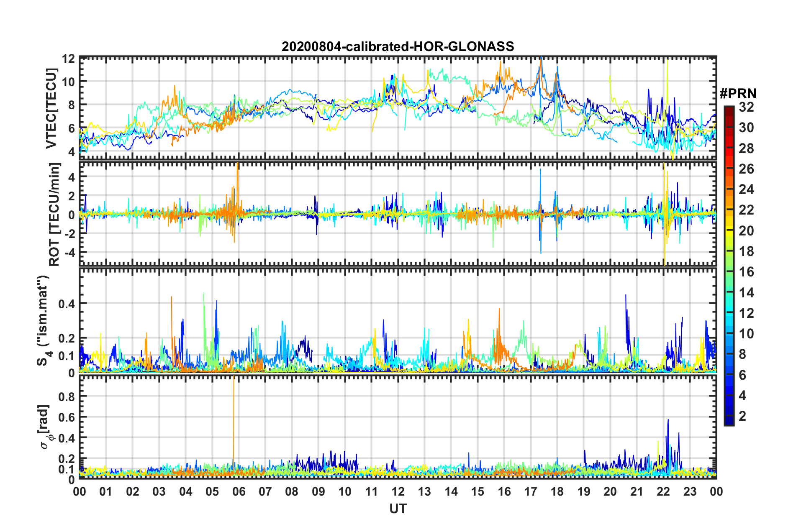Select UT axis tick label "18"

[557, 491]
